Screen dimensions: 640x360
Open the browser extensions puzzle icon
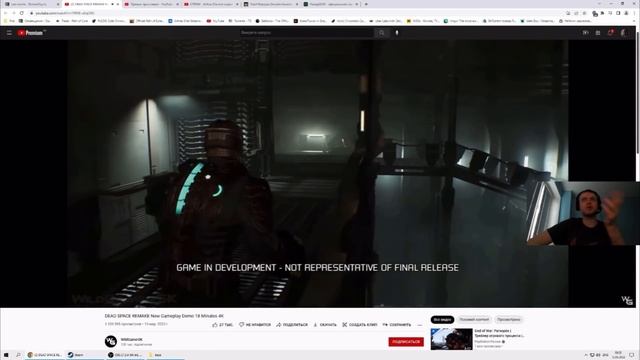point(602,13)
